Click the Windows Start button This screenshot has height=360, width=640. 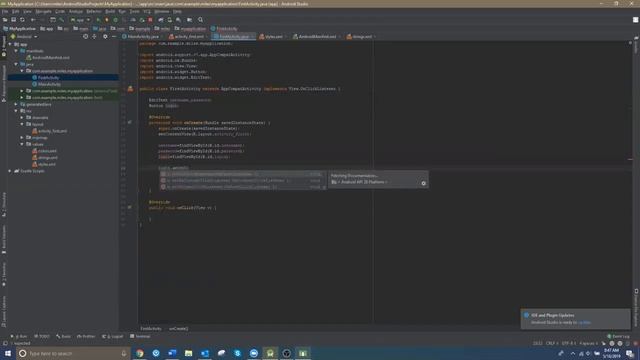click(x=8, y=353)
